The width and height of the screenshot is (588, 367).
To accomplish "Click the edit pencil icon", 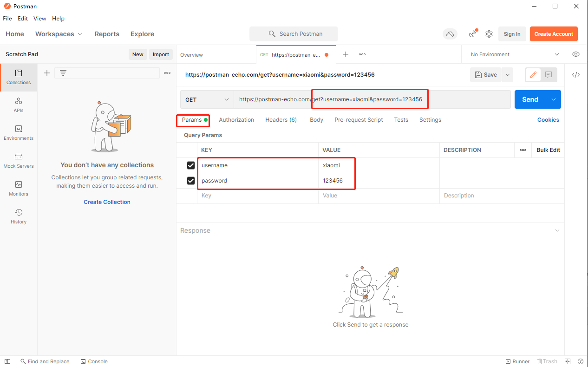I will click(533, 75).
